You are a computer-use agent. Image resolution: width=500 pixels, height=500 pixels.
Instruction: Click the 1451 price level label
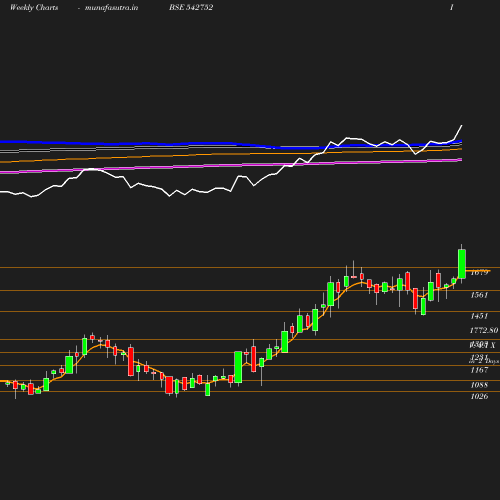pyautogui.click(x=479, y=316)
